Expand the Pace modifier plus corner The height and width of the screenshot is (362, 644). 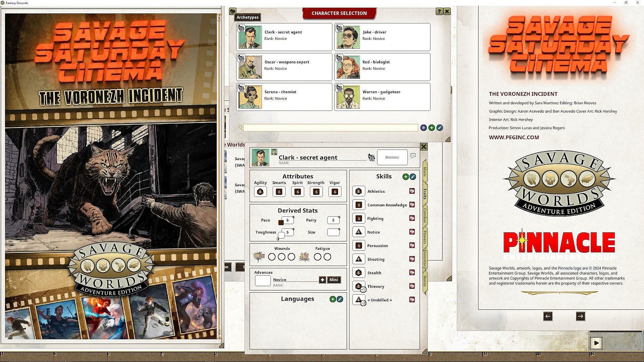pyautogui.click(x=293, y=217)
